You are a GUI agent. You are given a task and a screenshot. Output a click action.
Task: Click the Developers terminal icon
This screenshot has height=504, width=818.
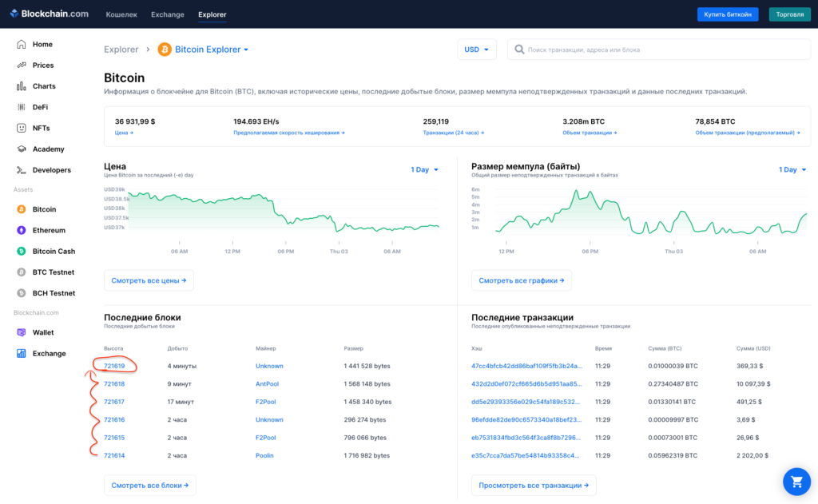pyautogui.click(x=22, y=170)
